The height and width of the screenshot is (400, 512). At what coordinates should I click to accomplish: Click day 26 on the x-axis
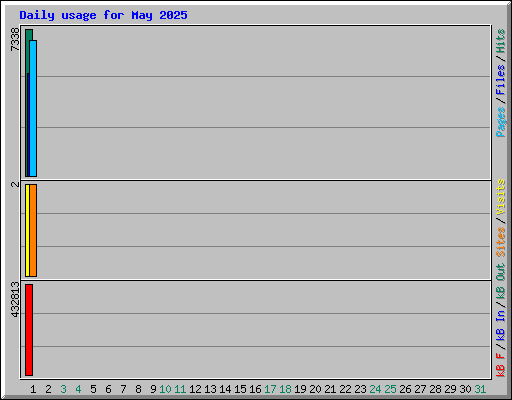[x=405, y=389]
